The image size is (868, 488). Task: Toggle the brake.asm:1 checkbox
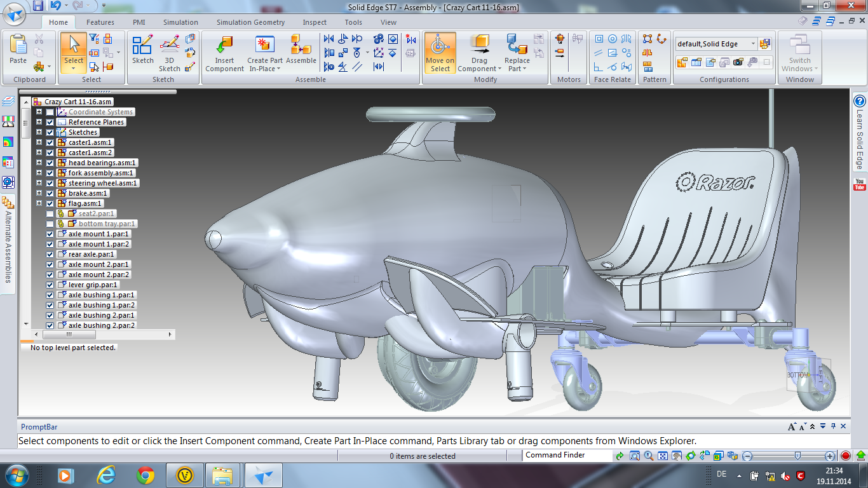(x=50, y=193)
